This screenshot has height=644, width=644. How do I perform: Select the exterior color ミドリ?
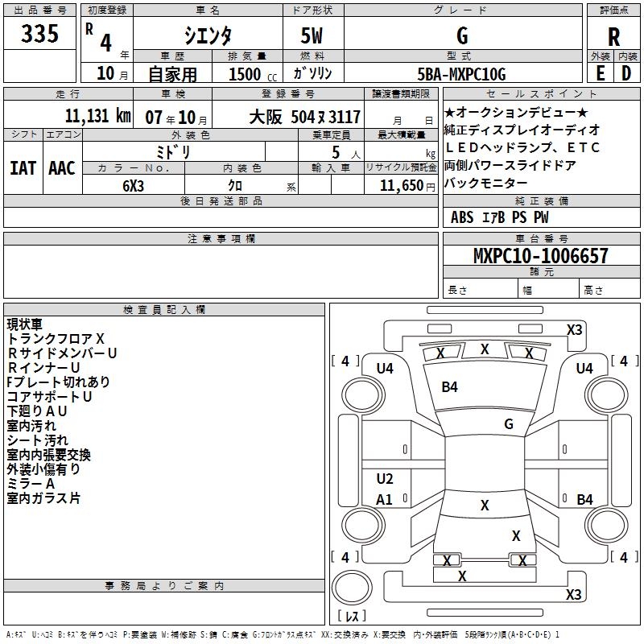pos(173,152)
